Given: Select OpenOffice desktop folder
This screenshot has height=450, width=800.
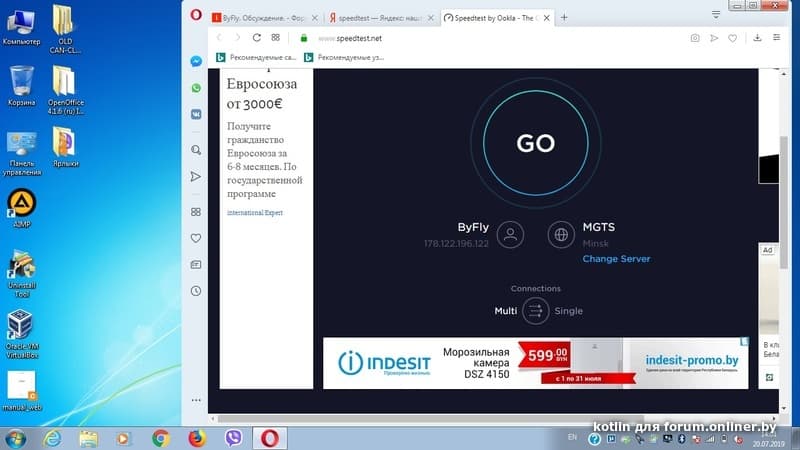Looking at the screenshot, I should pyautogui.click(x=66, y=90).
